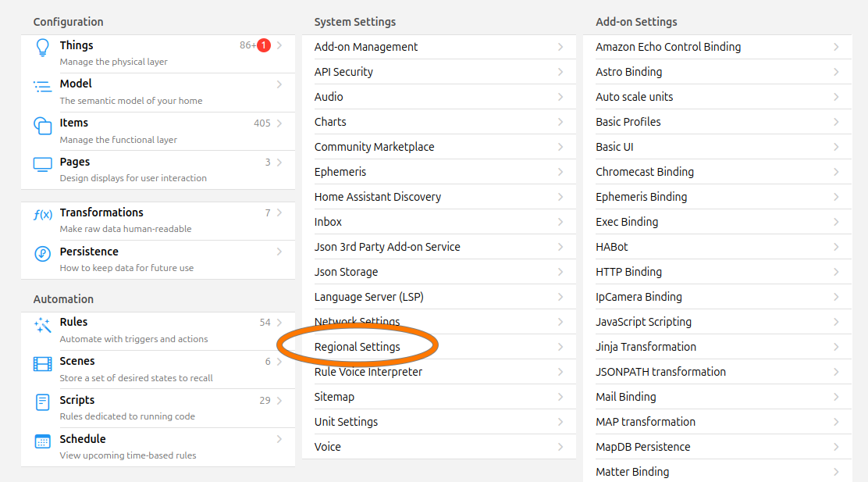The width and height of the screenshot is (868, 482).
Task: Click the Transformations f(x) icon
Action: coord(43,214)
